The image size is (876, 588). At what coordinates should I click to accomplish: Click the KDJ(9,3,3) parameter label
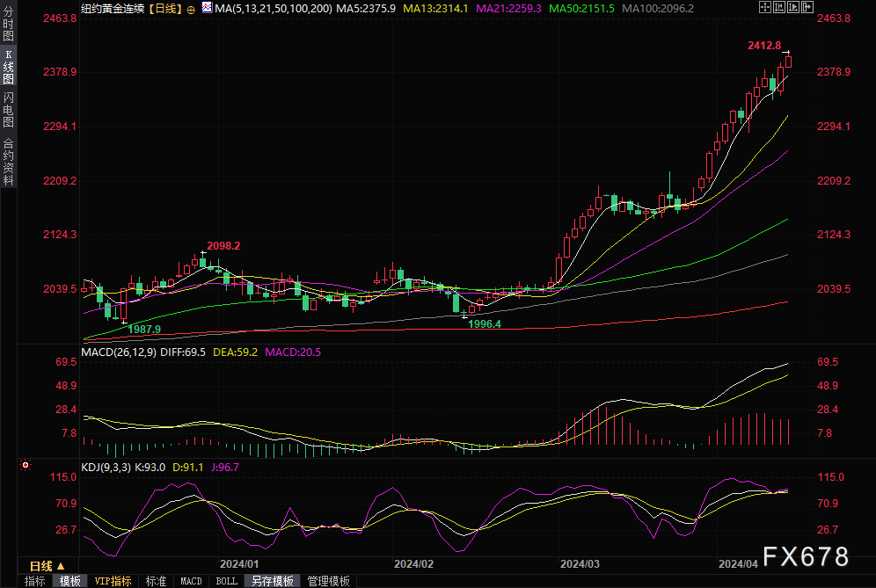click(x=106, y=468)
